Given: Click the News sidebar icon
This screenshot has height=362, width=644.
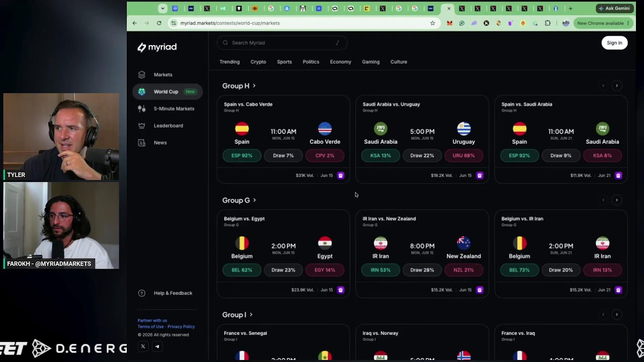Looking at the screenshot, I should click(x=142, y=143).
